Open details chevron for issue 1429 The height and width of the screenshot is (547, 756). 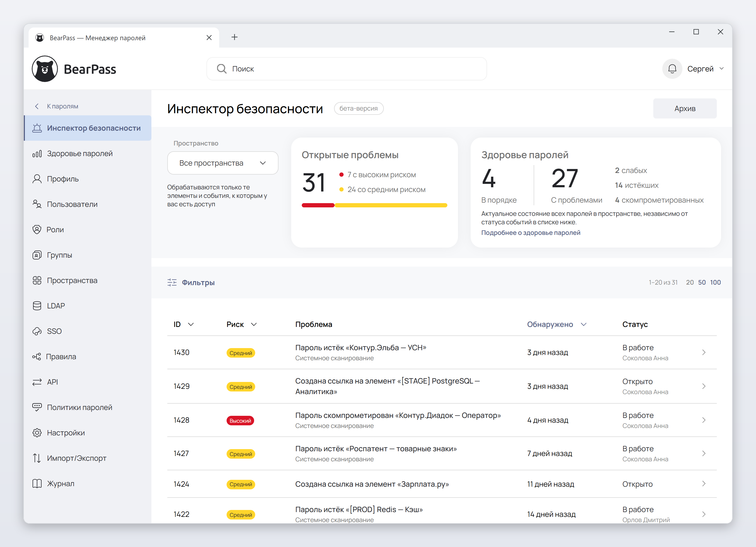(x=704, y=386)
